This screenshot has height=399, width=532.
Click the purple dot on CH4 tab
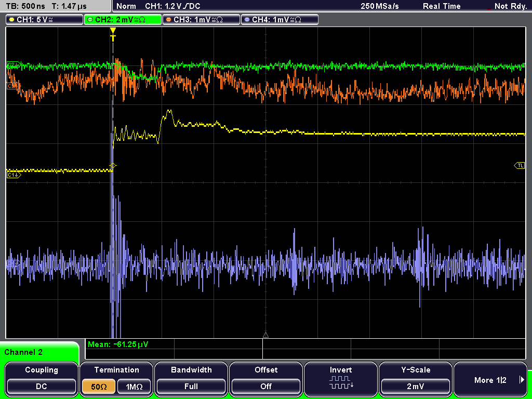pos(247,20)
